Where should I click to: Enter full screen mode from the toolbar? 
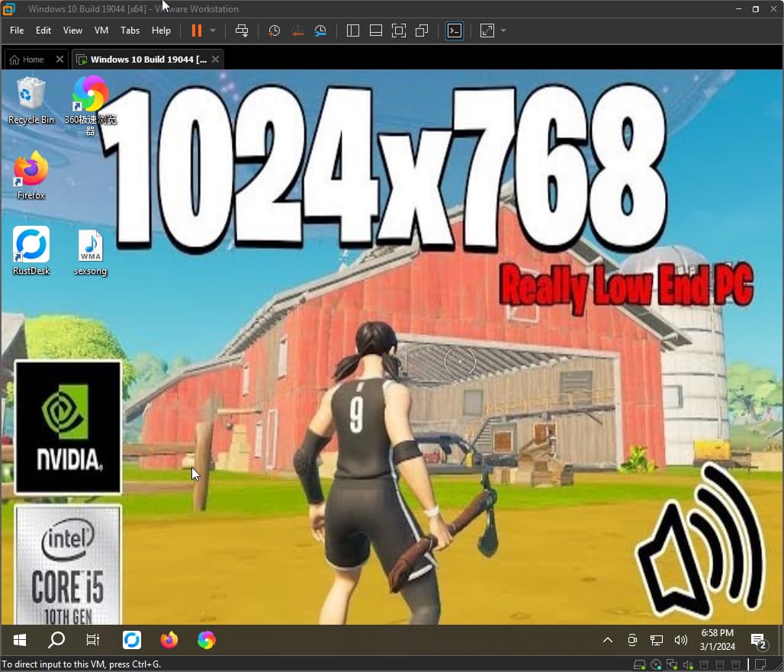(x=399, y=31)
